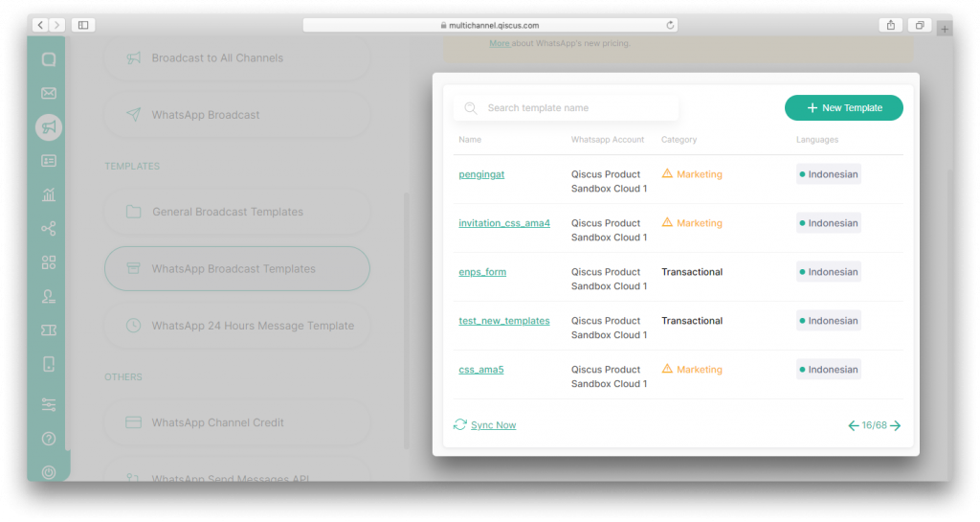Open the inbox envelope icon in sidebar
Screen dimensions: 980x522
(x=49, y=93)
